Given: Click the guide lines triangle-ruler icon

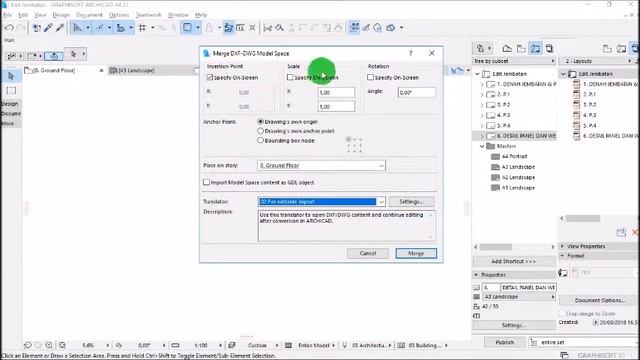Looking at the screenshot, I should pyautogui.click(x=77, y=28).
